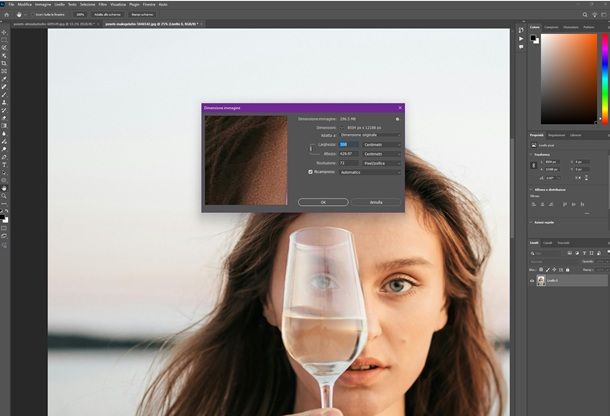
Task: Open Altezza units dropdown (Centimetri)
Action: [382, 154]
